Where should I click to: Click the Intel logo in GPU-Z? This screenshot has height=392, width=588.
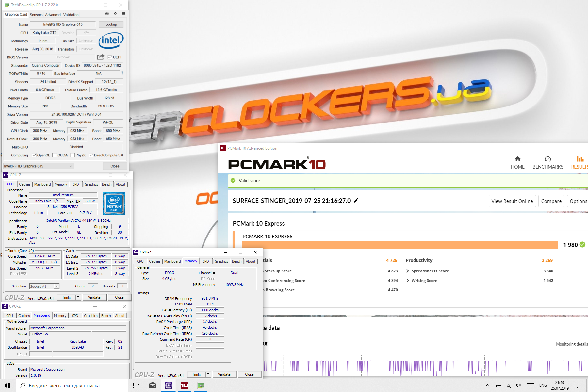pos(111,41)
